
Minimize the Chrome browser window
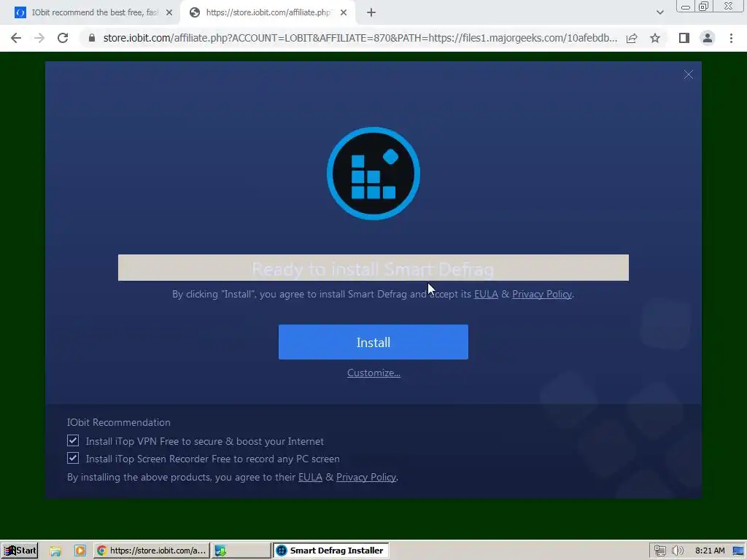686,7
